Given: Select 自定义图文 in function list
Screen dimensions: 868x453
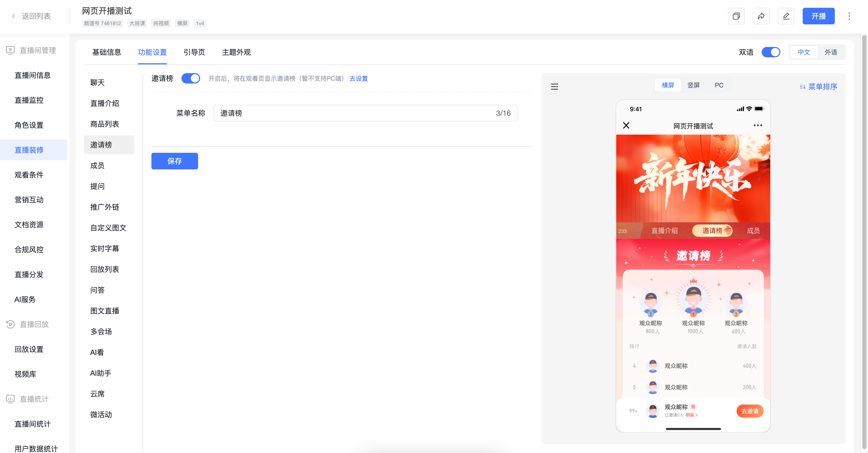Looking at the screenshot, I should (x=108, y=228).
